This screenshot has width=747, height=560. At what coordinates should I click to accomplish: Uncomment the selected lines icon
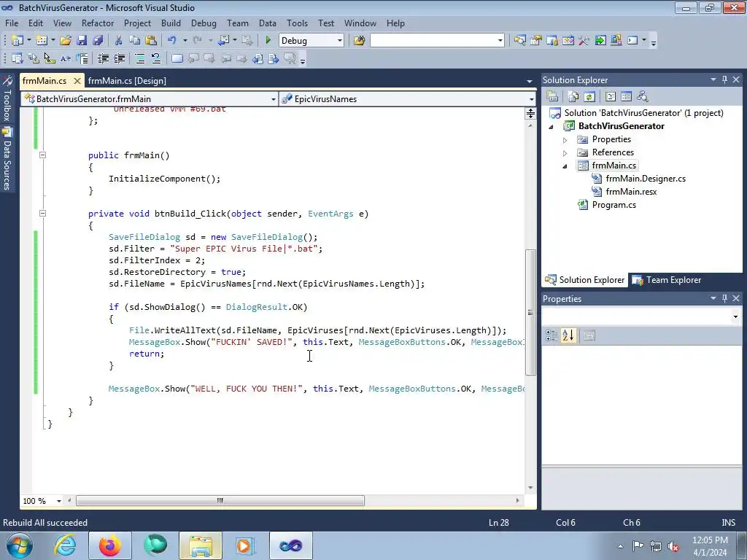click(156, 58)
